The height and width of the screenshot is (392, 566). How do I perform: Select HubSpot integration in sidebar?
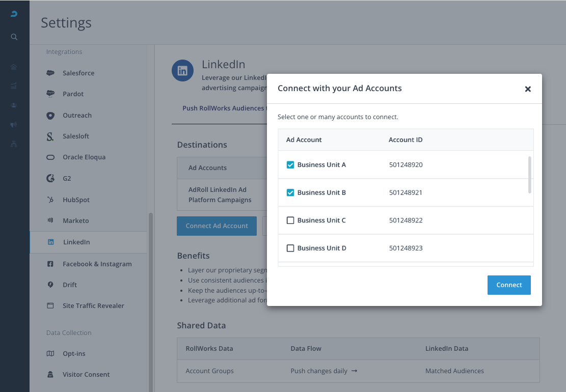76,200
